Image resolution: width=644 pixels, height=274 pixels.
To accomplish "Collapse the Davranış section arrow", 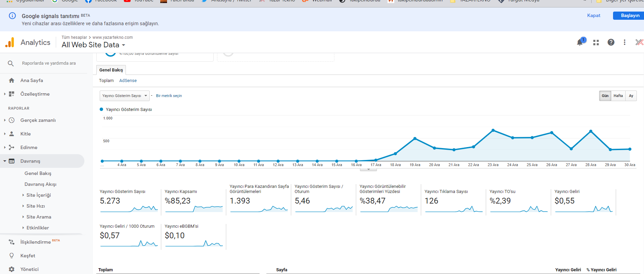I will (x=5, y=161).
